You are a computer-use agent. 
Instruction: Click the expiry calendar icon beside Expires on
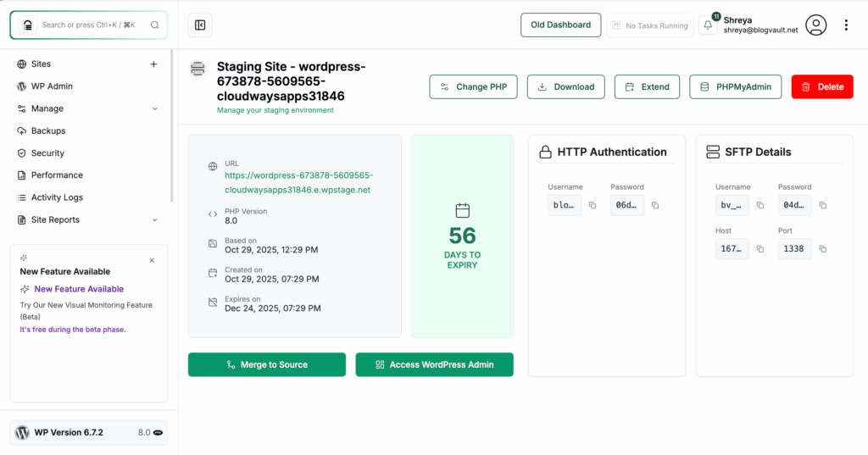213,302
